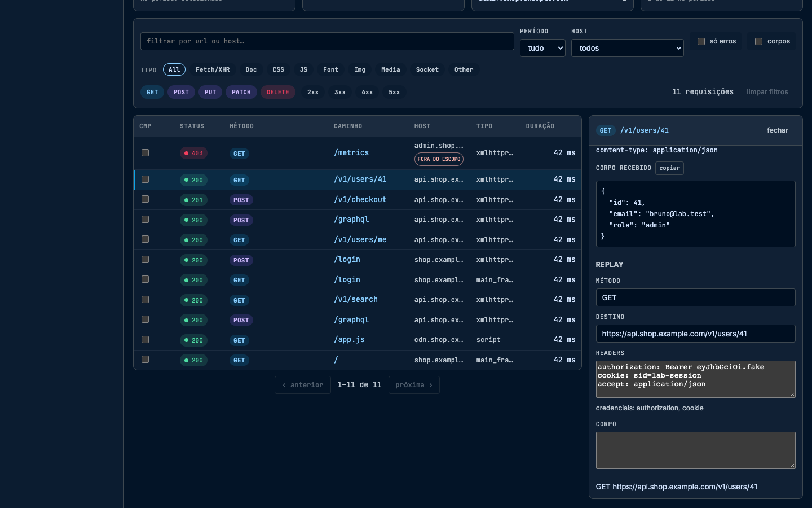Click the "11 requisições" count

point(703,91)
